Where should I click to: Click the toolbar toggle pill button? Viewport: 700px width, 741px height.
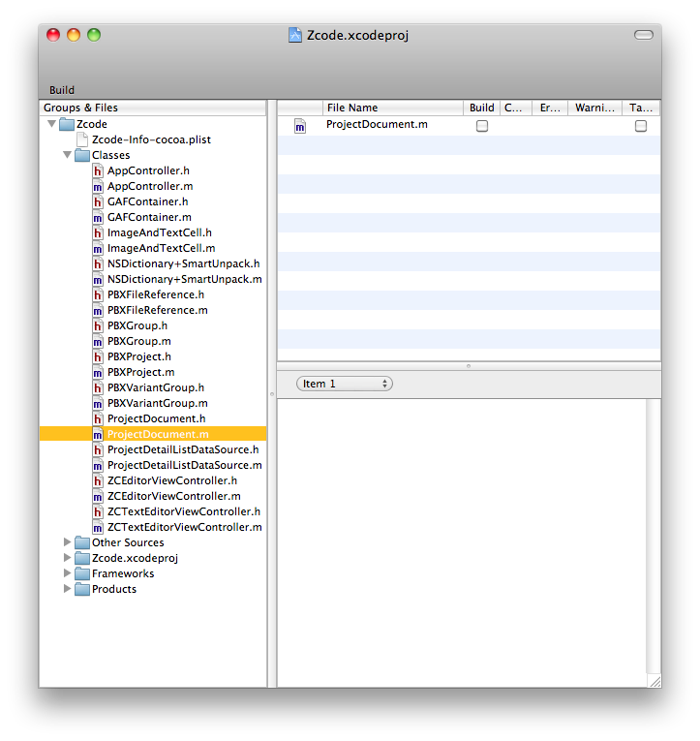(643, 35)
